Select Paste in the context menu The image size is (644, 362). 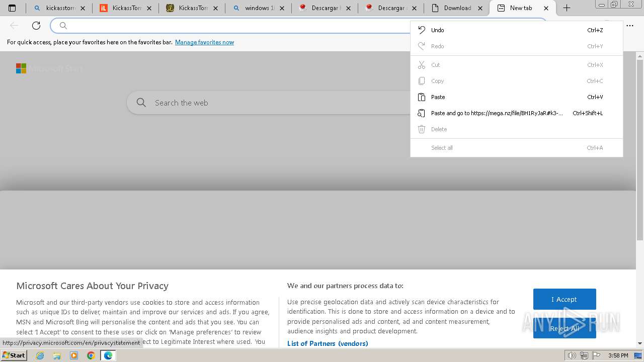[x=517, y=97]
